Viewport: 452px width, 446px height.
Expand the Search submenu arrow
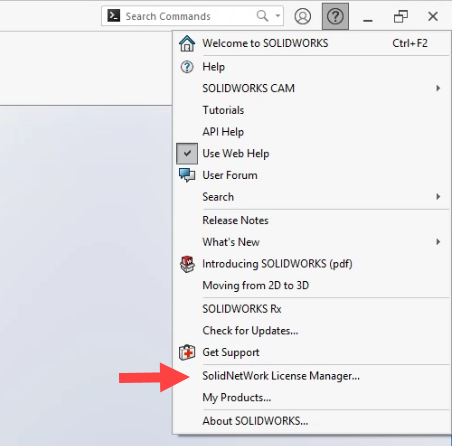438,197
